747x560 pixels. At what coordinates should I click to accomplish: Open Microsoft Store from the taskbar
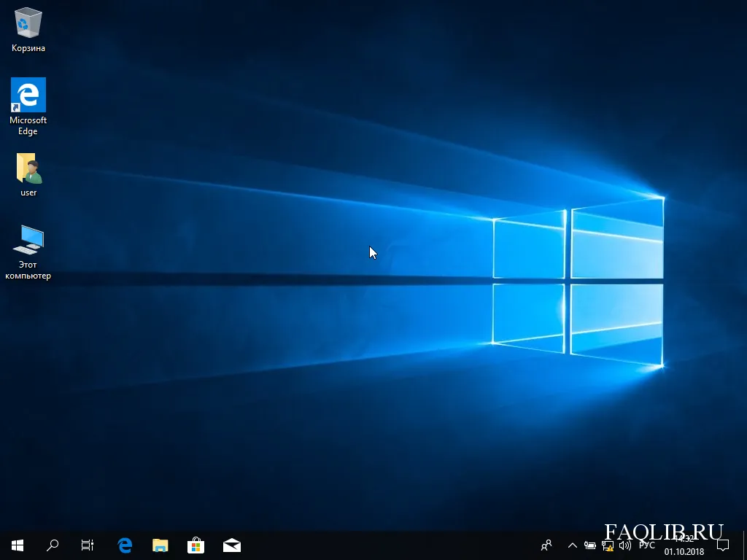tap(196, 545)
